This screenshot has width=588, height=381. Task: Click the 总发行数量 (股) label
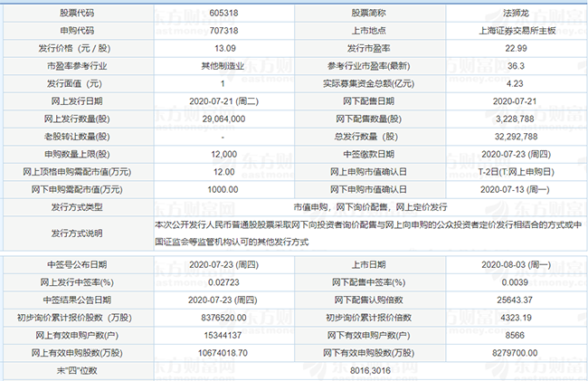[x=366, y=137]
